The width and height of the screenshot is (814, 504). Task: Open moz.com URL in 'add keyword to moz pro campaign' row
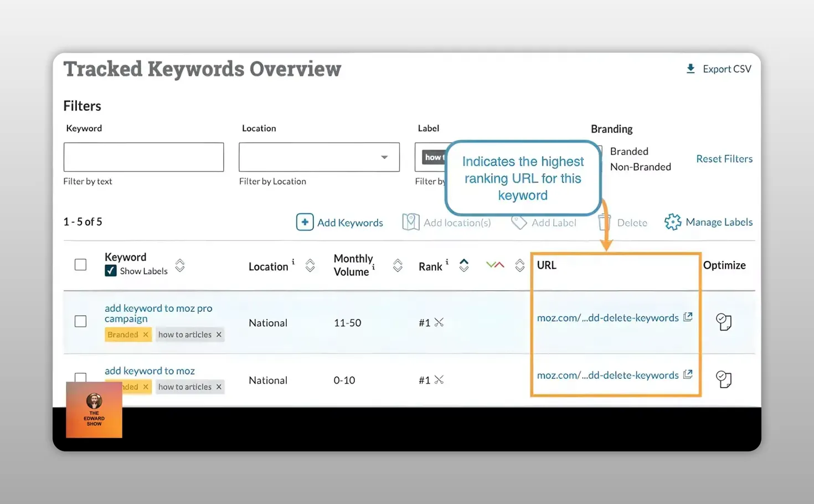point(607,318)
